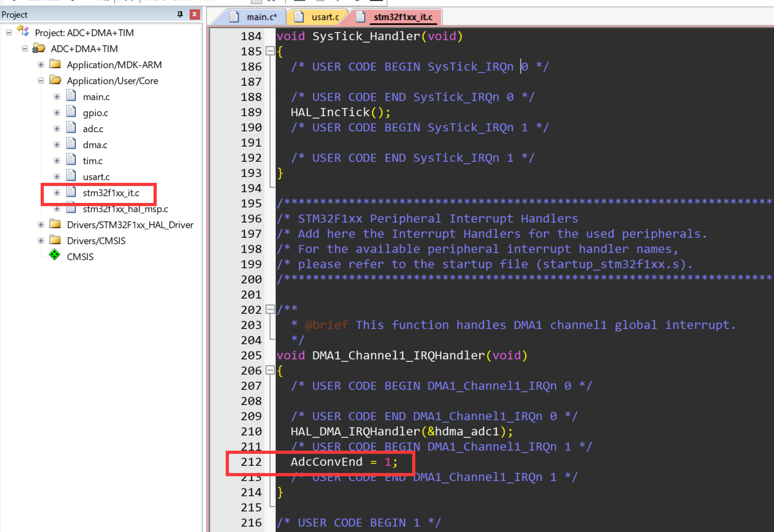Select usart.c in the project tree
The image size is (774, 532).
[96, 177]
